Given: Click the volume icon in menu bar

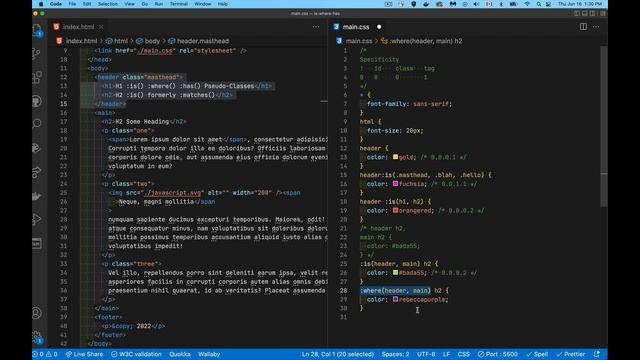Looking at the screenshot, I should click(476, 4).
